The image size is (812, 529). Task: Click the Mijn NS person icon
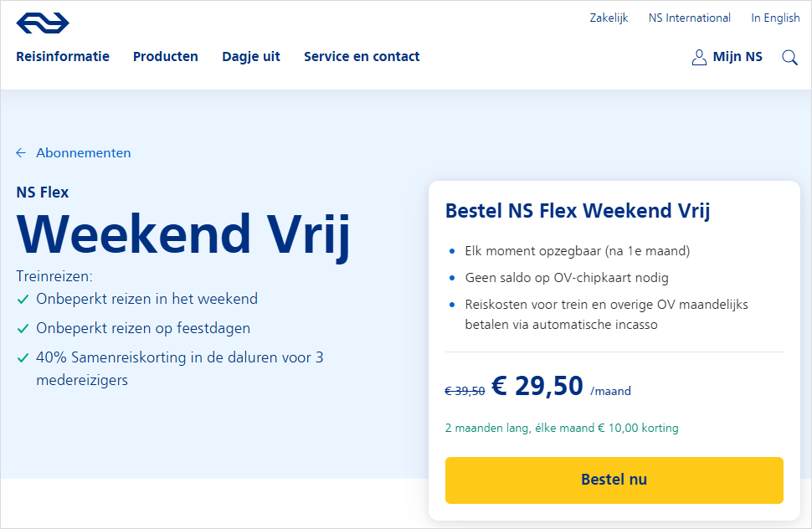[699, 58]
